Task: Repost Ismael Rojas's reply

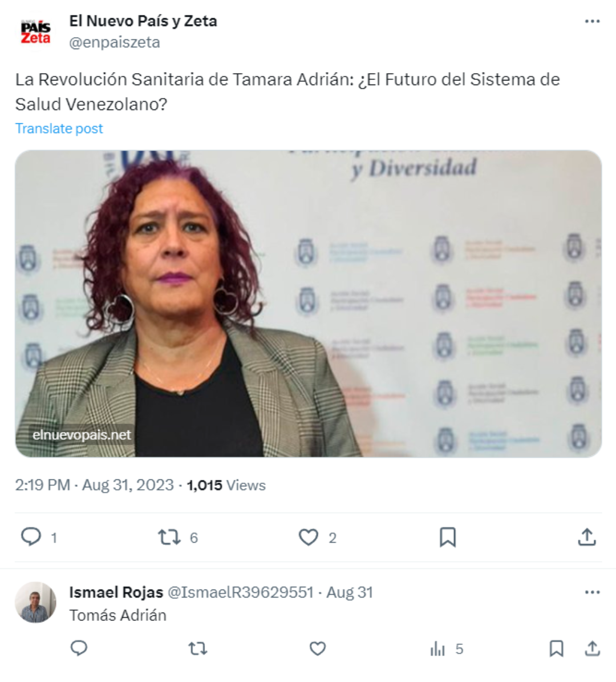Action: (x=198, y=649)
